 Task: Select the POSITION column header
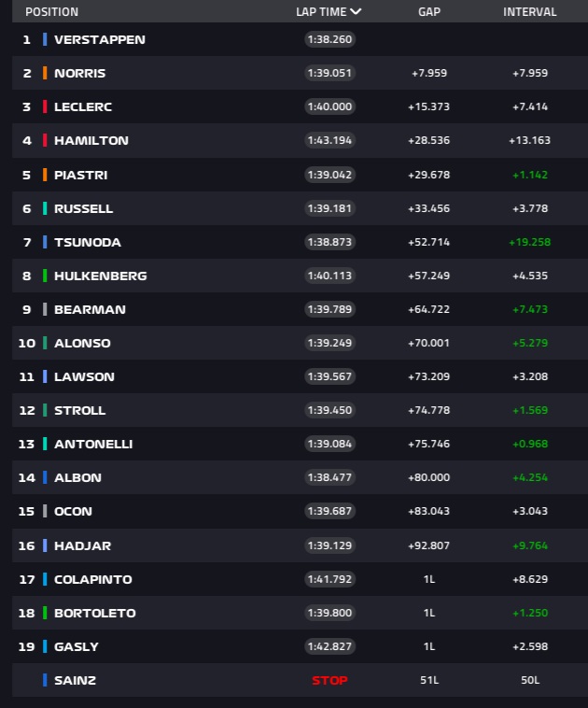coord(51,12)
